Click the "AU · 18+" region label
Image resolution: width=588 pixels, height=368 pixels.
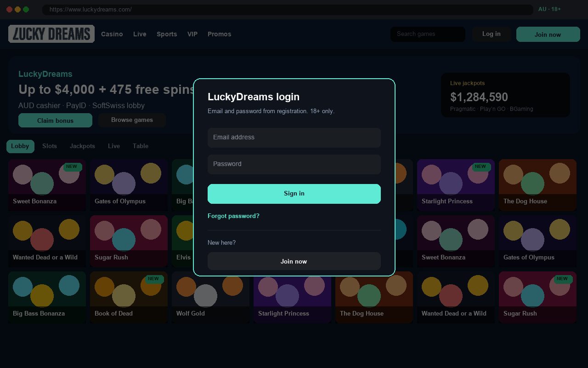[x=549, y=9]
